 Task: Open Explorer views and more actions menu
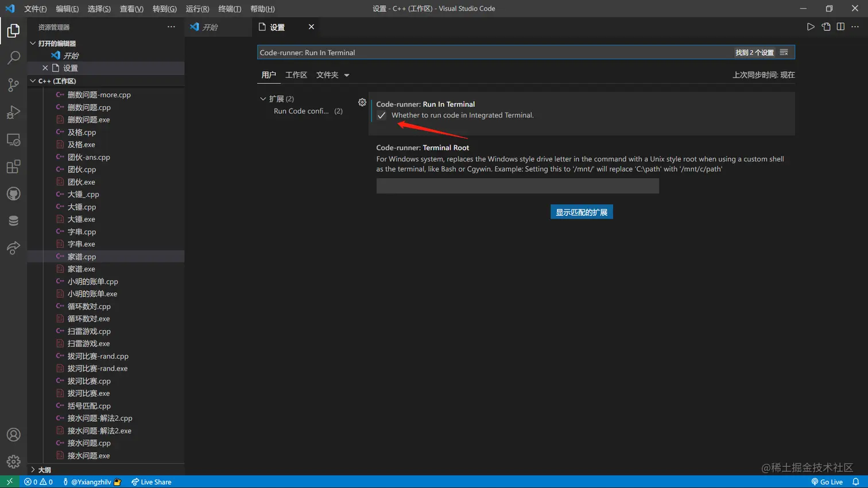171,27
